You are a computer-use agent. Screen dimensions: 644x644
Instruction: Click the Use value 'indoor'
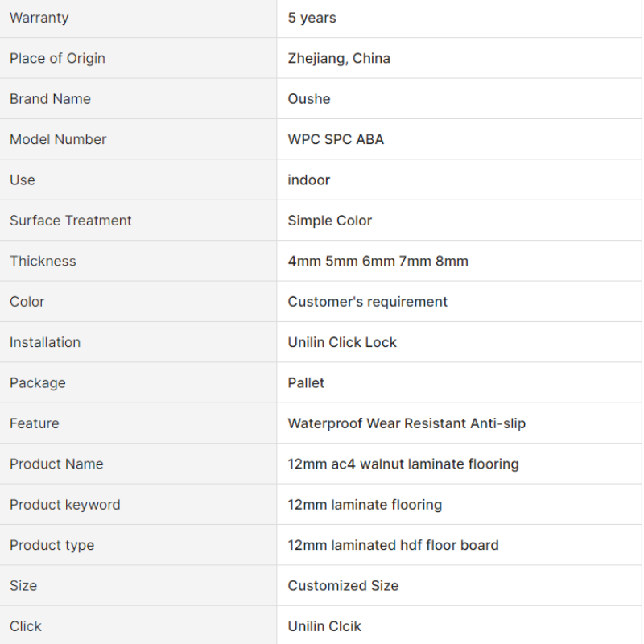tap(308, 180)
